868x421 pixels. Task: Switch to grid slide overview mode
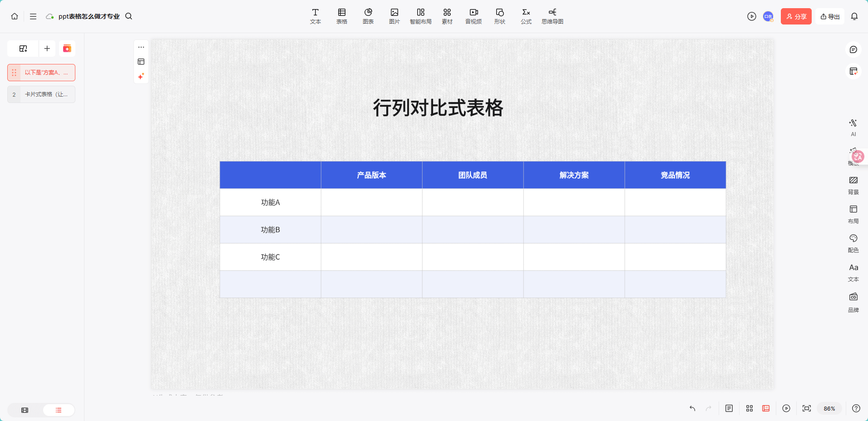[x=749, y=408]
